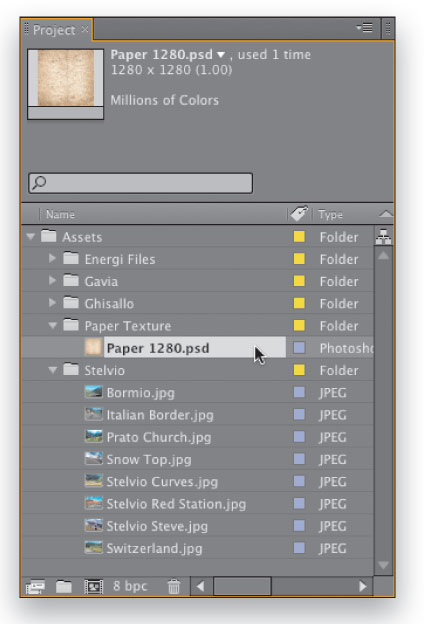Click the yellow label of Gavia folder
The image size is (424, 624).
pos(299,281)
